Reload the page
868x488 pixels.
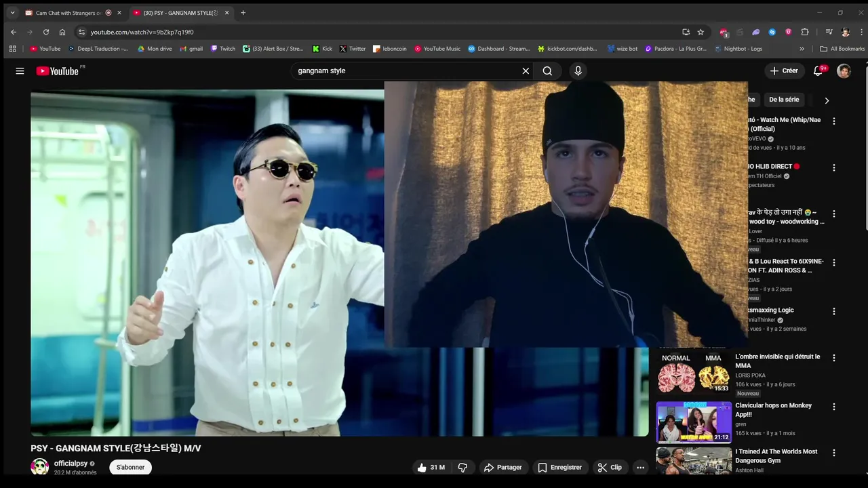(46, 32)
